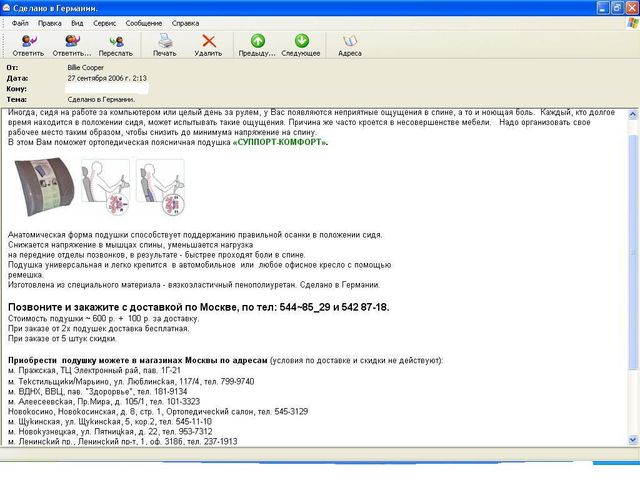Click the message vertical scrollbar track
The height and width of the screenshot is (480, 640).
click(x=631, y=300)
